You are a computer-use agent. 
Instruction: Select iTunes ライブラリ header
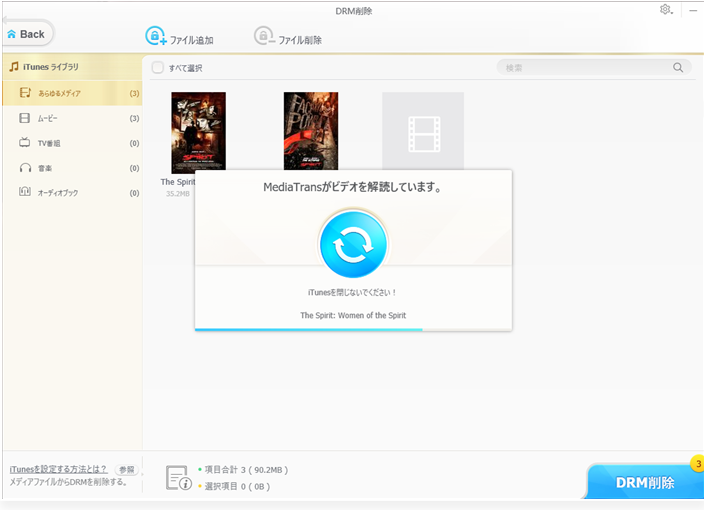tap(72, 67)
